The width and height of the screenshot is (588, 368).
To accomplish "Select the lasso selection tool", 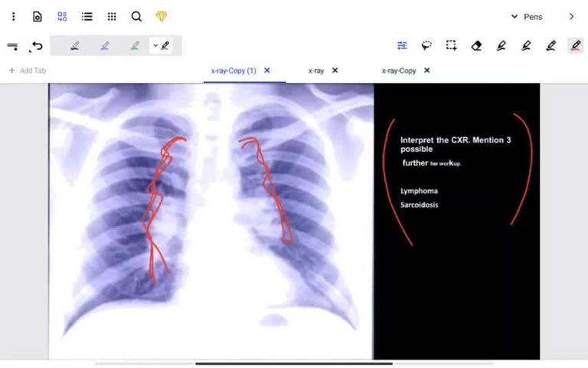I will pos(426,46).
